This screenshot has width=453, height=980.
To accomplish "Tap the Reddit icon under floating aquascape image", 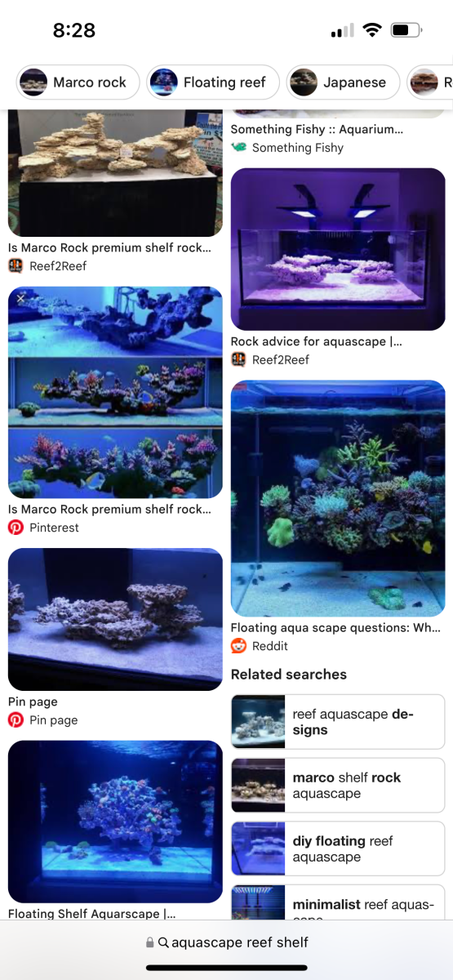I will click(238, 646).
